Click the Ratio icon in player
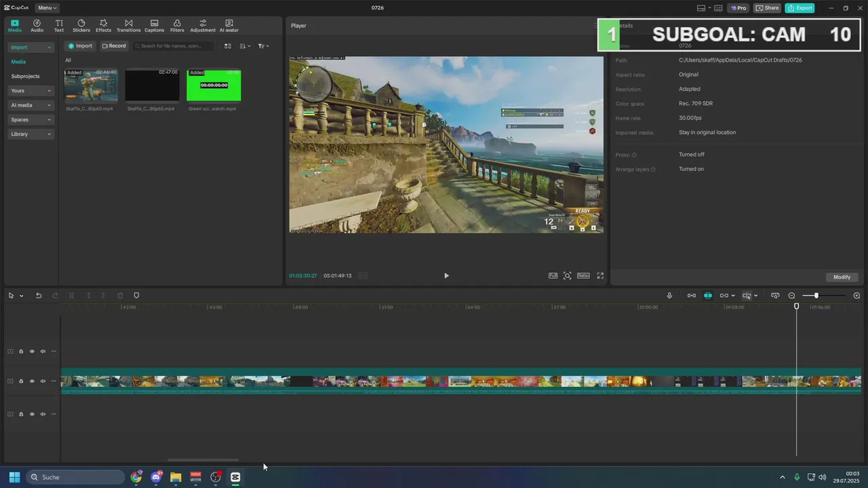The height and width of the screenshot is (488, 868). (x=583, y=276)
